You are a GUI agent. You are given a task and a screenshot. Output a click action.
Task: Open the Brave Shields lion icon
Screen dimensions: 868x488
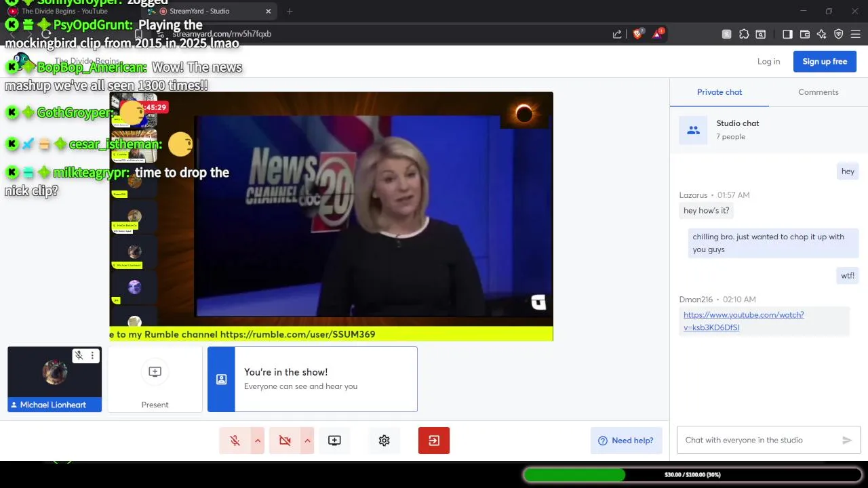pyautogui.click(x=637, y=34)
